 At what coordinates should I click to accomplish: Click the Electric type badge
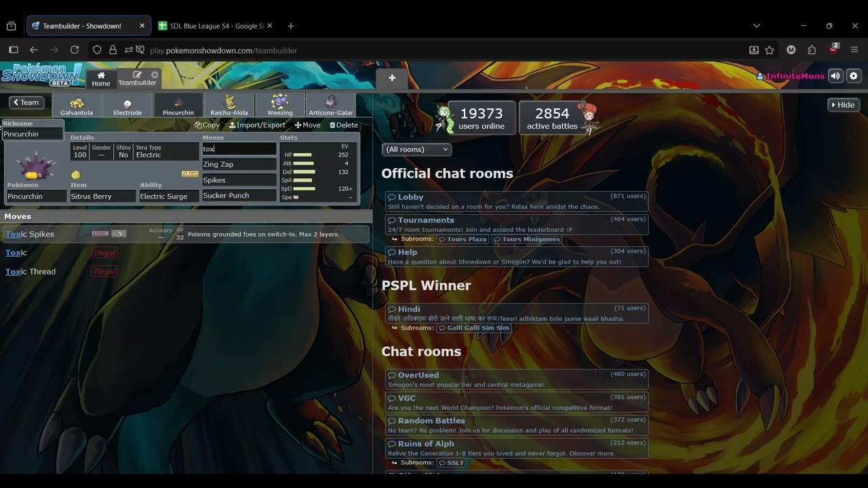tap(190, 174)
